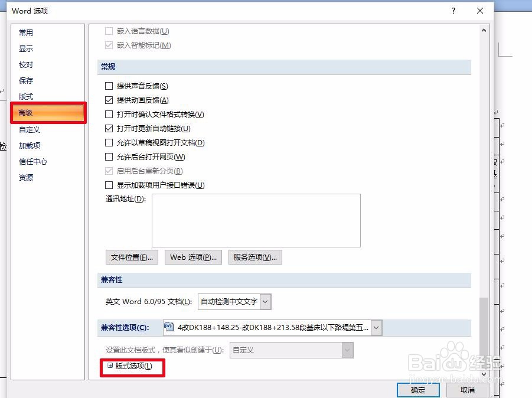Enable 允许后台打开网页 checkbox

coord(109,156)
